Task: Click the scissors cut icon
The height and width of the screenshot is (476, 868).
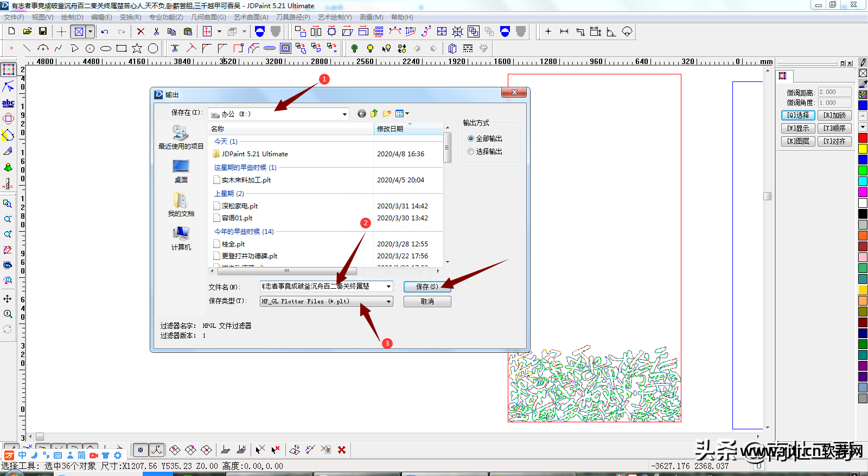Action: pos(156,31)
